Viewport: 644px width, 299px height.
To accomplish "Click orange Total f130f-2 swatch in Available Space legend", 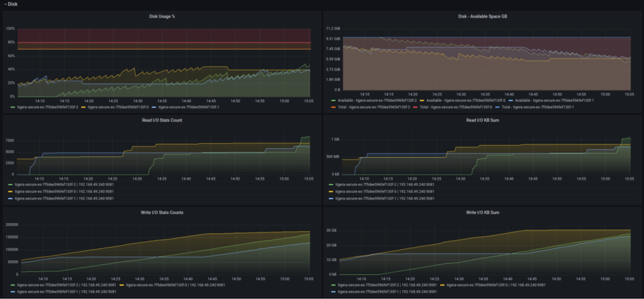I will [x=332, y=107].
